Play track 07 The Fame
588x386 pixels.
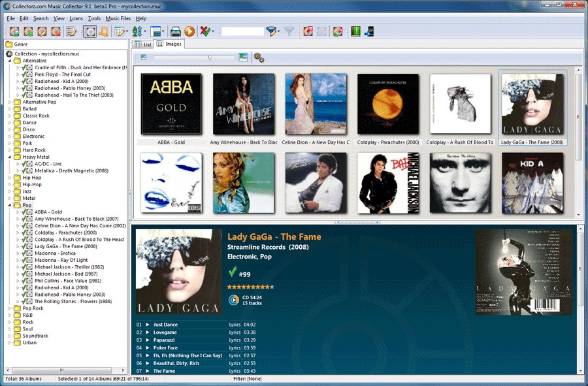148,371
